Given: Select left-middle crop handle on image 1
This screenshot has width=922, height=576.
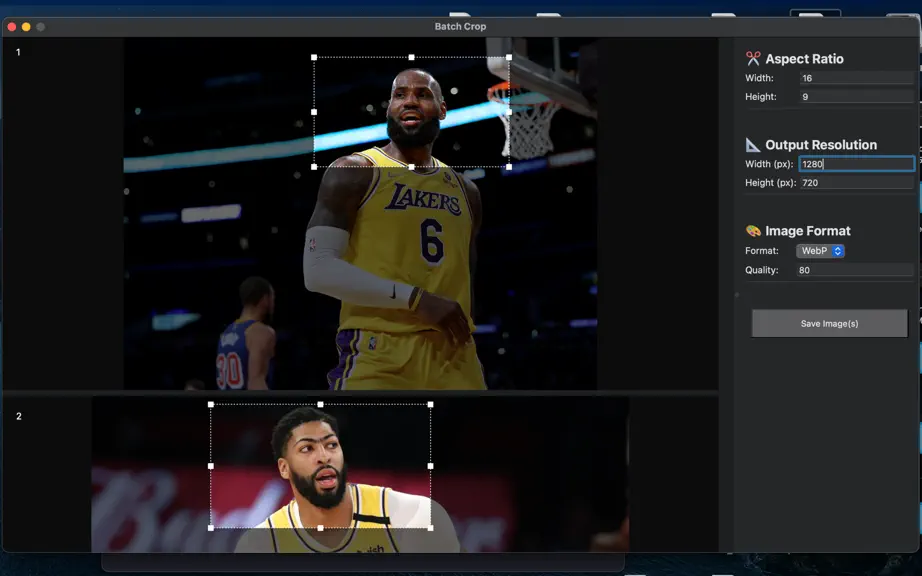Looking at the screenshot, I should point(314,112).
